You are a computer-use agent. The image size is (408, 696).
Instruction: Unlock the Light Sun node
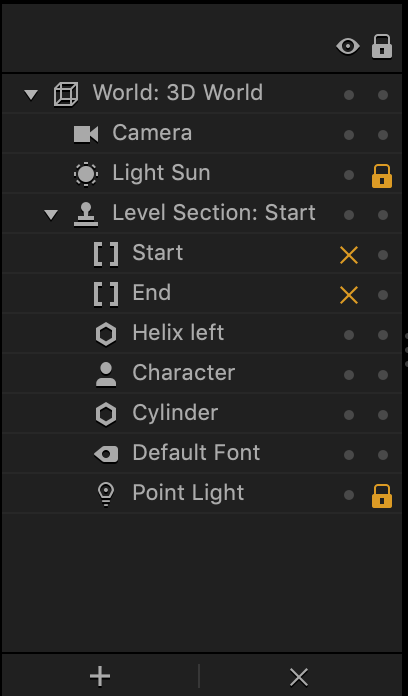point(382,176)
